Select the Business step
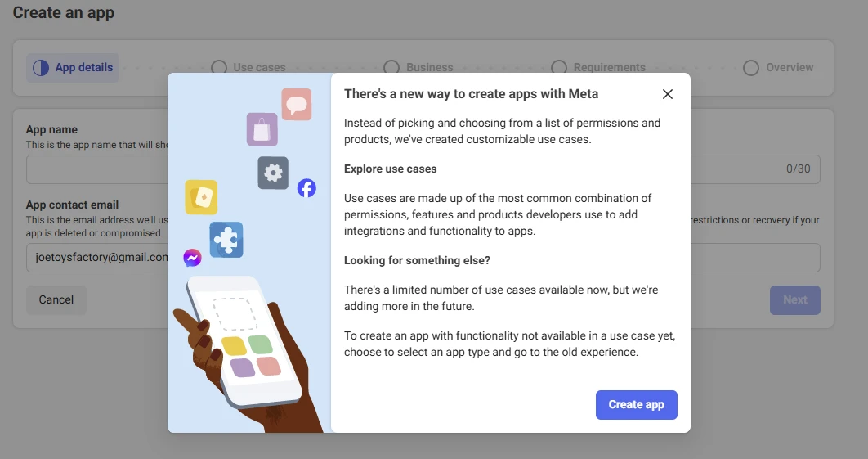Viewport: 868px width, 459px height. [x=418, y=68]
